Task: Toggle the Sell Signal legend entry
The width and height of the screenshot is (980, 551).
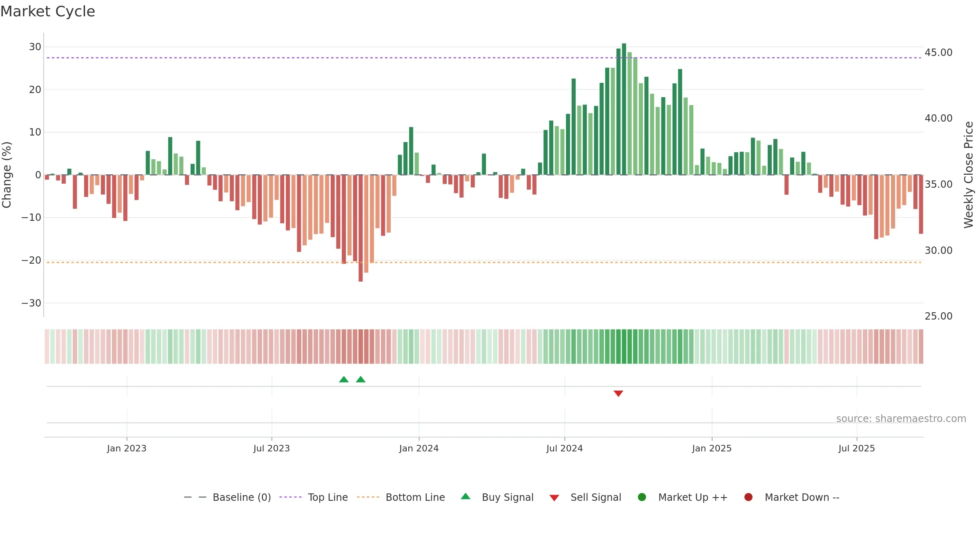Action: tap(585, 497)
